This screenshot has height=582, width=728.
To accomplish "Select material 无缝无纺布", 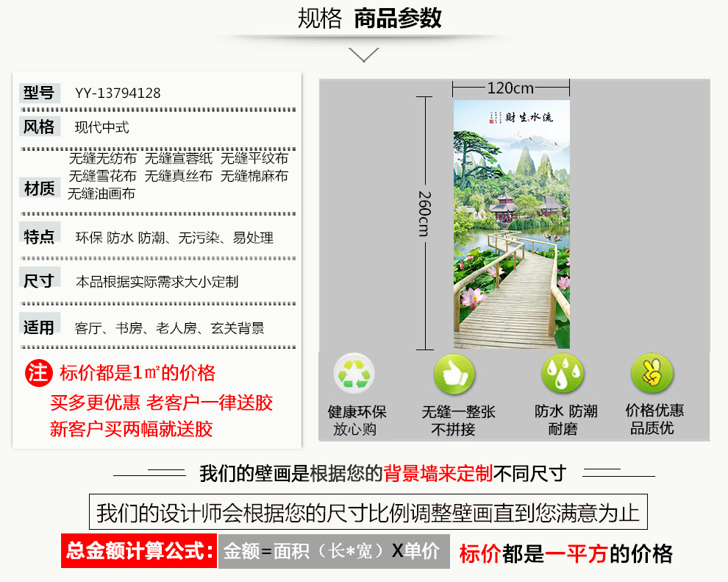I will [103, 158].
